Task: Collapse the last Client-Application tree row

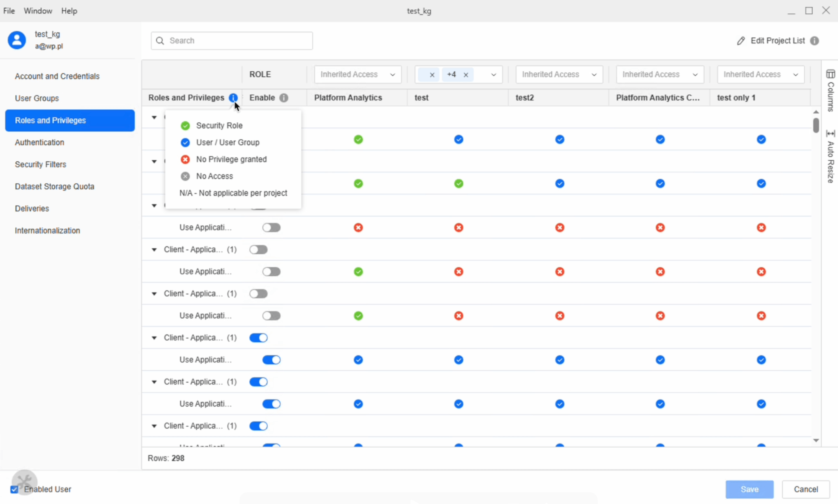Action: (154, 426)
